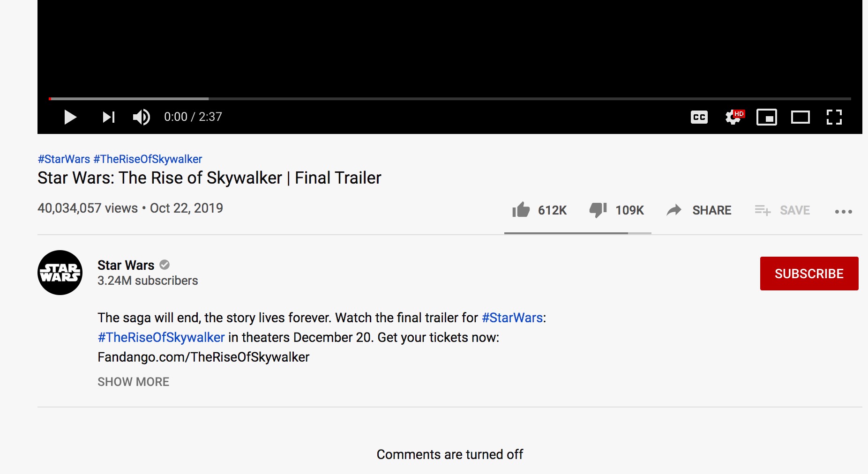Click the Oct 22, 2019 upload date
Viewport: 868px width, 474px height.
coord(187,208)
